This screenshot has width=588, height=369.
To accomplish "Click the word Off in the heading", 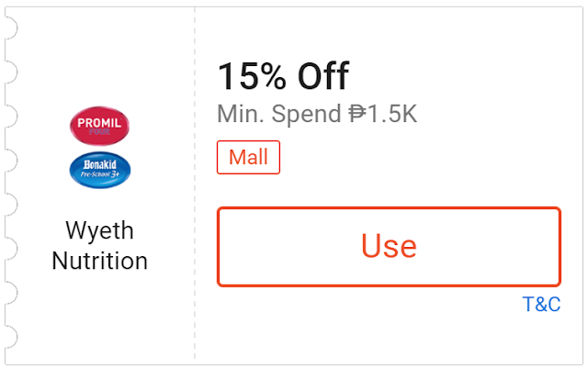I will (322, 76).
